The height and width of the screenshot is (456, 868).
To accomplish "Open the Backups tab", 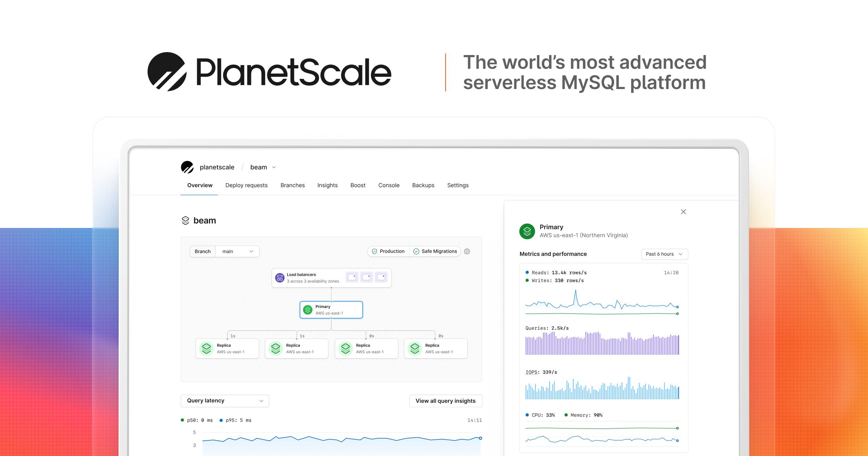I will pyautogui.click(x=423, y=185).
